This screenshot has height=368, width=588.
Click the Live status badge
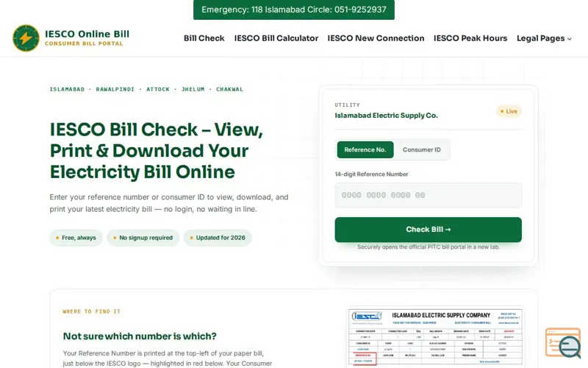click(509, 111)
